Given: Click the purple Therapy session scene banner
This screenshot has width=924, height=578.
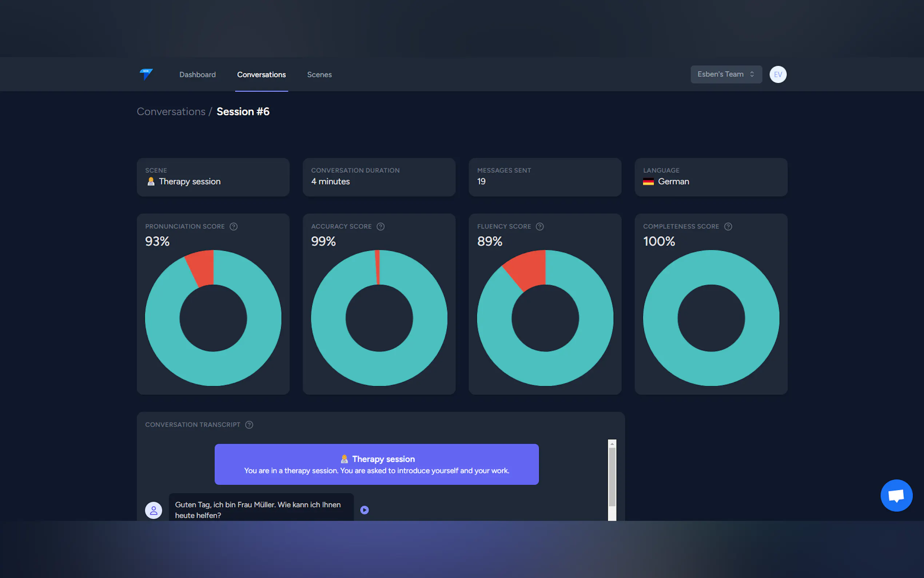Looking at the screenshot, I should [x=377, y=464].
